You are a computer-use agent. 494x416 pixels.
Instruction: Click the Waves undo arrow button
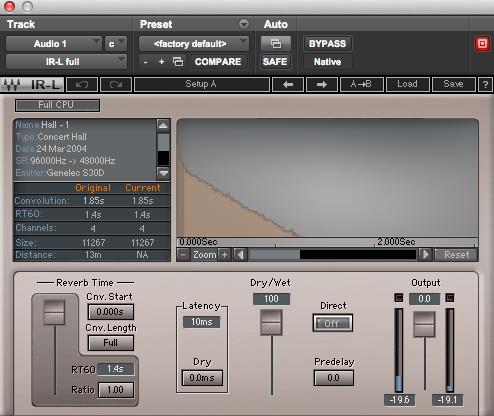click(x=82, y=84)
